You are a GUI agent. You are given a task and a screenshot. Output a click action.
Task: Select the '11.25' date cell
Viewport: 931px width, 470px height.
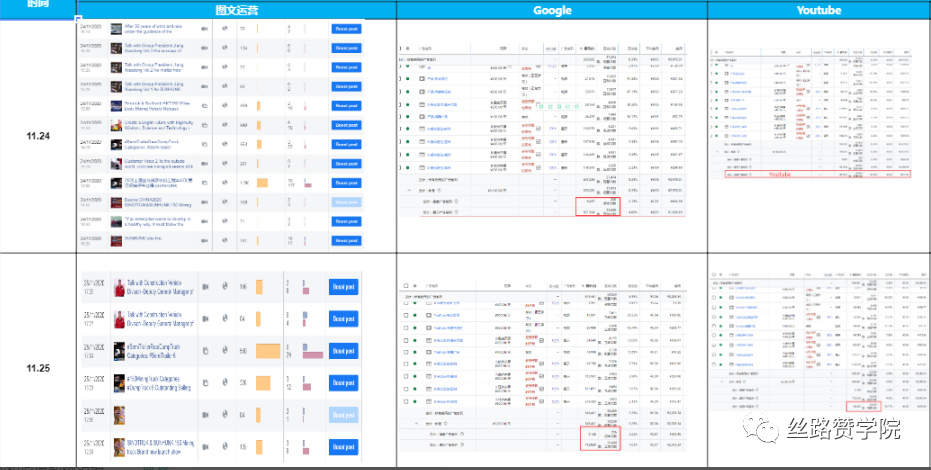coord(38,368)
